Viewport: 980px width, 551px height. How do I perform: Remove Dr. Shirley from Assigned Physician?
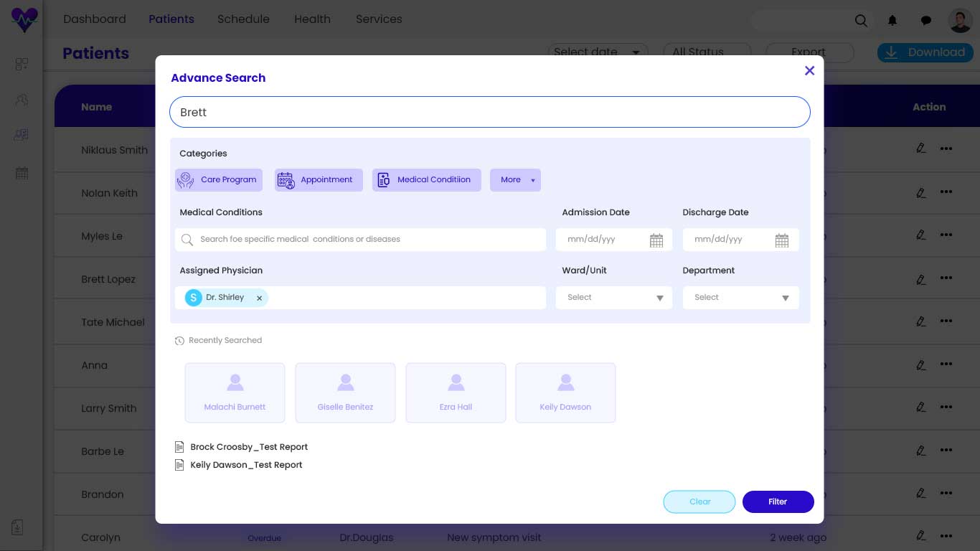259,297
